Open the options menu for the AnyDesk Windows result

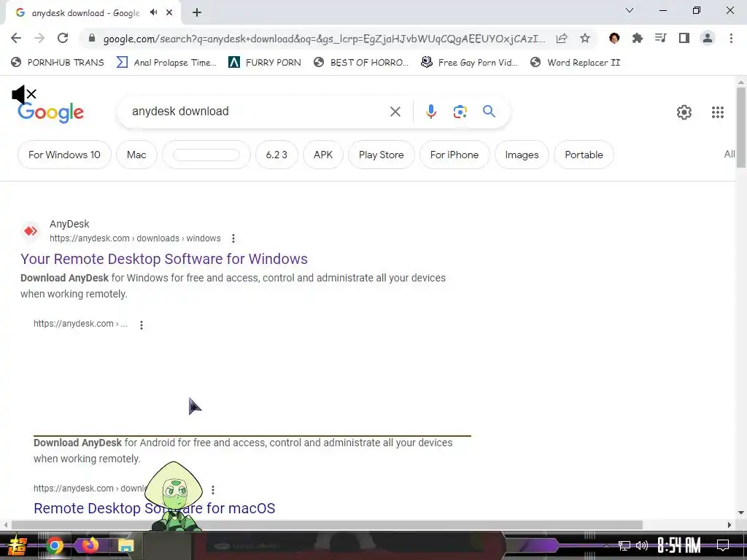click(233, 238)
